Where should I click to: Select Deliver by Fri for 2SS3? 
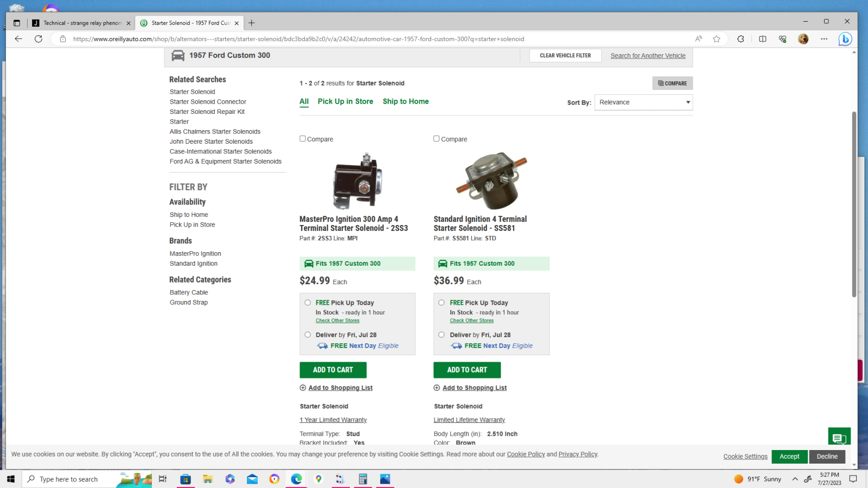click(308, 335)
